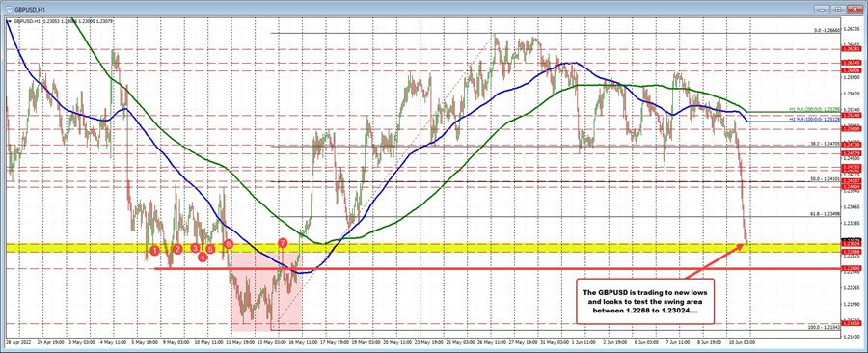Click the H1 MA(200) green label
The width and height of the screenshot is (868, 353).
(x=814, y=110)
